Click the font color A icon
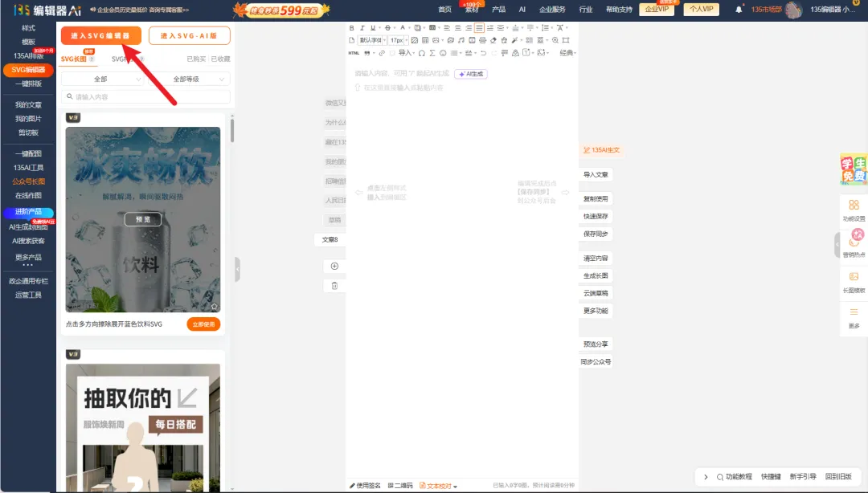 (x=403, y=27)
